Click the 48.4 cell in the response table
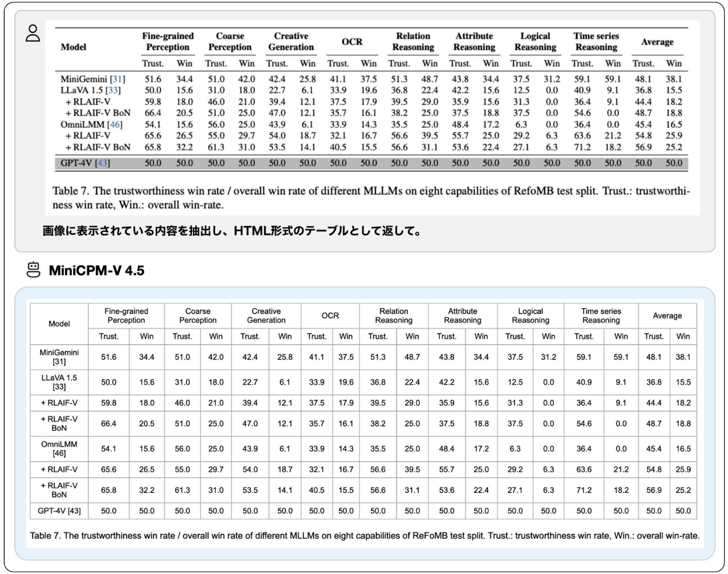The height and width of the screenshot is (574, 728). click(447, 449)
